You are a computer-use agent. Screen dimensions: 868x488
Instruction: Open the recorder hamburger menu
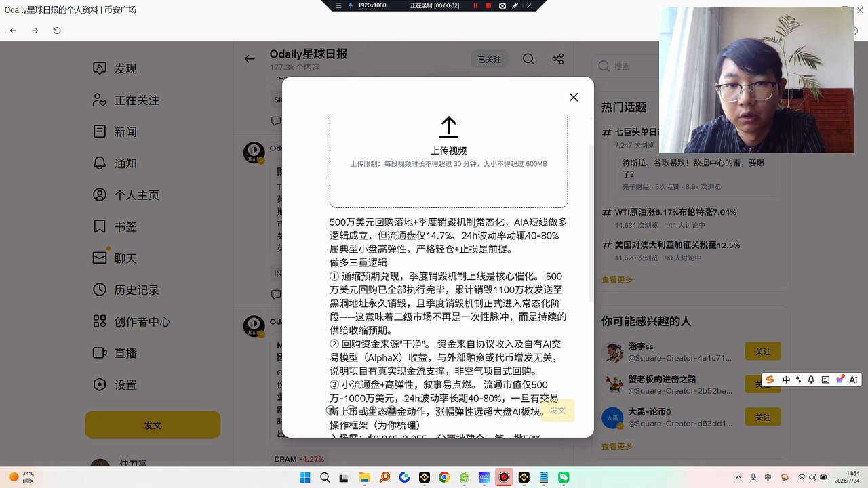(339, 5)
